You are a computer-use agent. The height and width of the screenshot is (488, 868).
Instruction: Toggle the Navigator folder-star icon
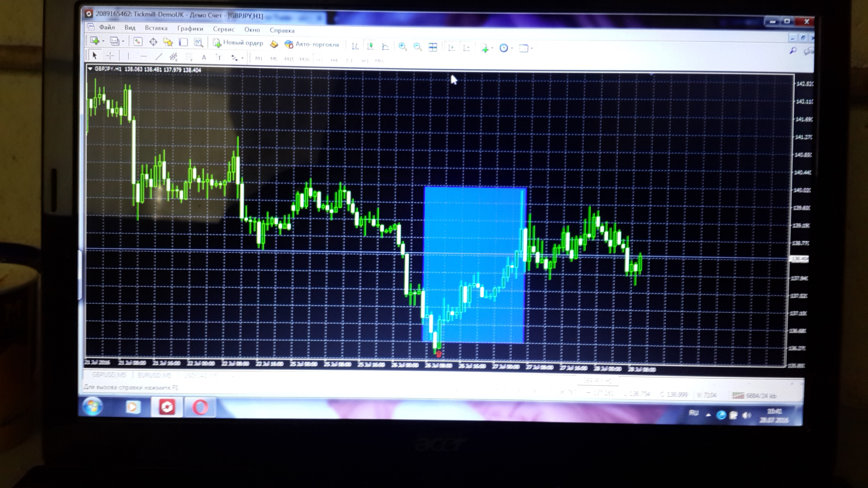point(168,42)
